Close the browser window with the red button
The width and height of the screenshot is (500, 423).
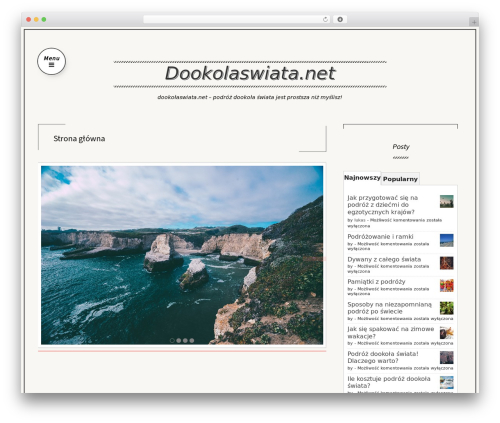click(x=29, y=19)
